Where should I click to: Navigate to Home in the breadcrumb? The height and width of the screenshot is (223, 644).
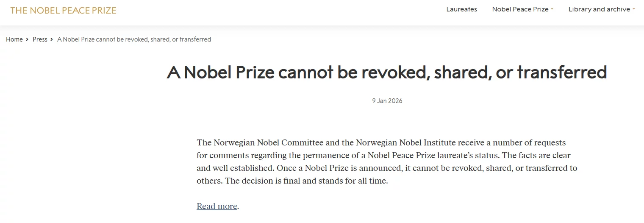click(14, 39)
